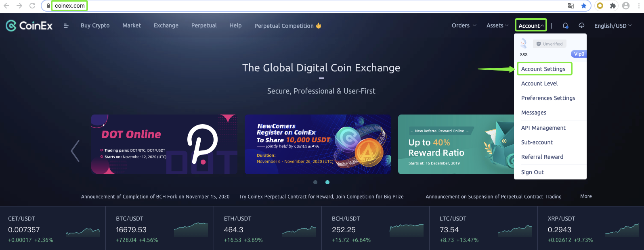Select the second carousel dot indicator
The height and width of the screenshot is (250, 644).
(x=327, y=182)
